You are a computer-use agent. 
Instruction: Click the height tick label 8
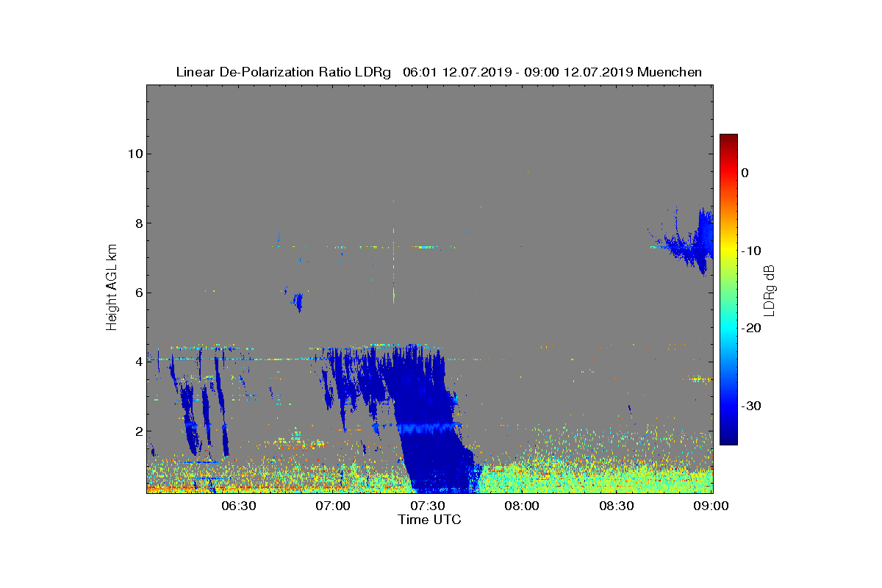point(137,223)
